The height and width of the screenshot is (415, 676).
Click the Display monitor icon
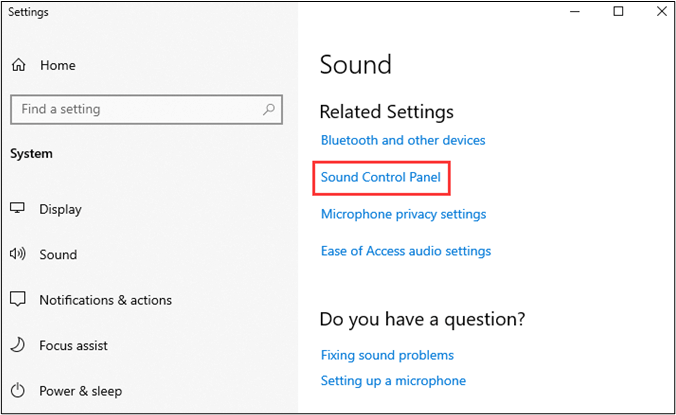[18, 209]
